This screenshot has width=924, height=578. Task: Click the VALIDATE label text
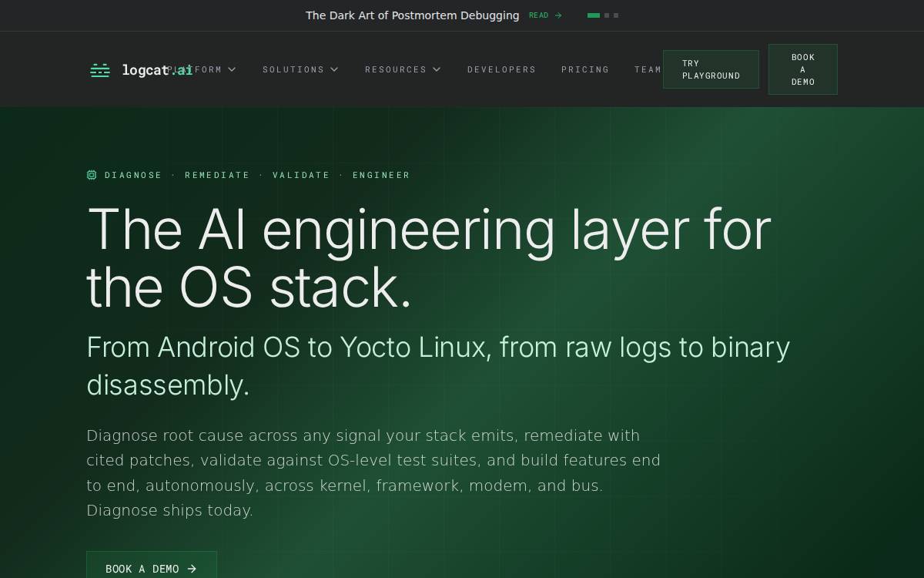[301, 175]
